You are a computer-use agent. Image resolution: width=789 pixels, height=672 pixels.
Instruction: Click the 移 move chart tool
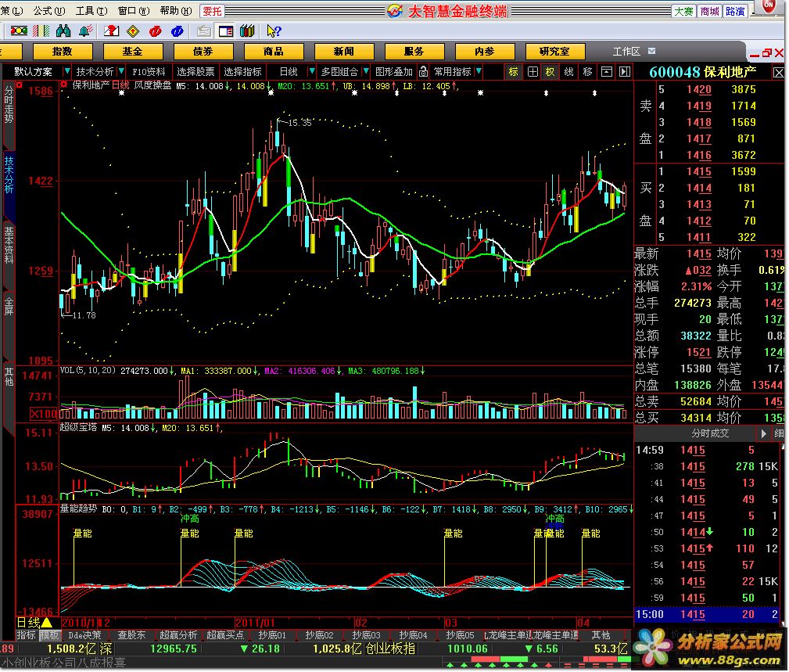587,72
